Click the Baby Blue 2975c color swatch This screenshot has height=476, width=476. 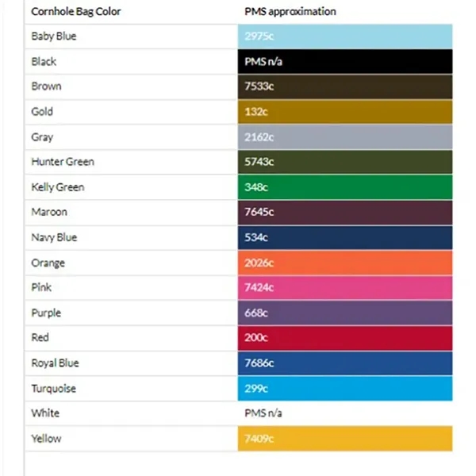(345, 36)
